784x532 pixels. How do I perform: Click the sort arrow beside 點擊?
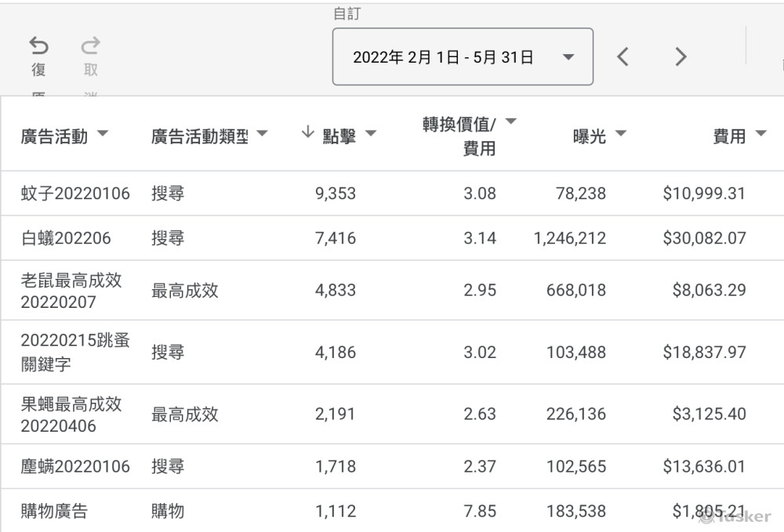[307, 133]
